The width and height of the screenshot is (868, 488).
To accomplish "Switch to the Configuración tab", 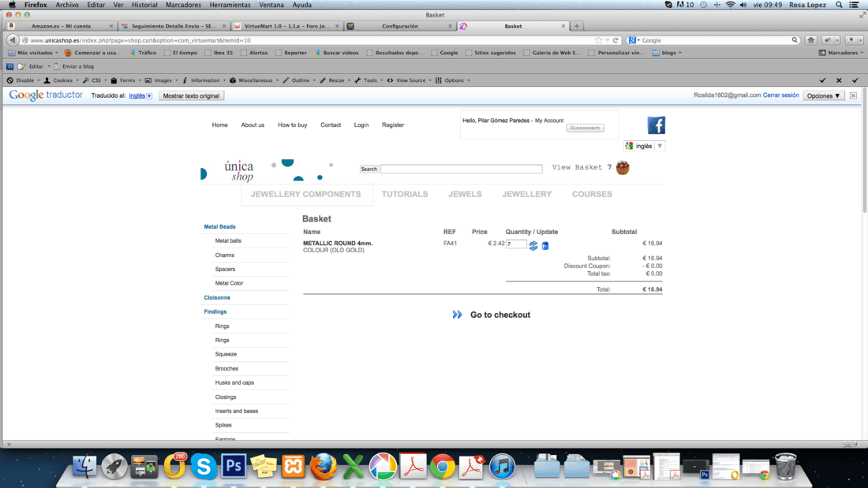I will tap(400, 26).
